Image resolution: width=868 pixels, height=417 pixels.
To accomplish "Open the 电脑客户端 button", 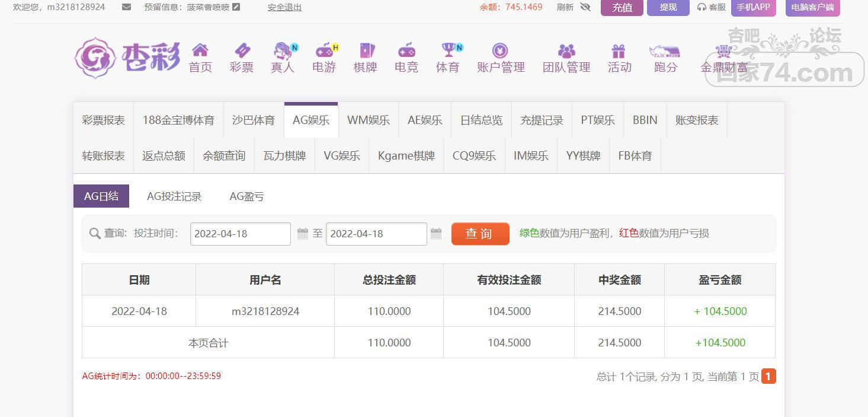I will pos(813,7).
